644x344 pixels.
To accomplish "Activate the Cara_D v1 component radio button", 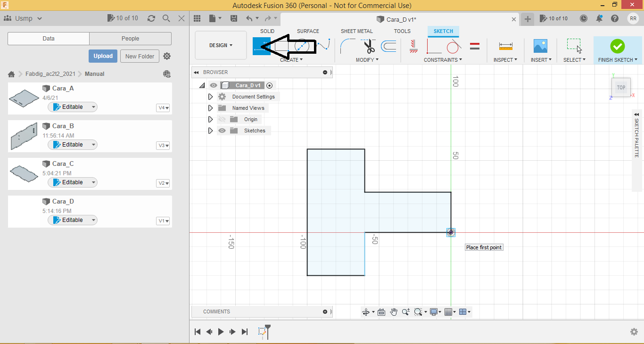I will tap(269, 85).
